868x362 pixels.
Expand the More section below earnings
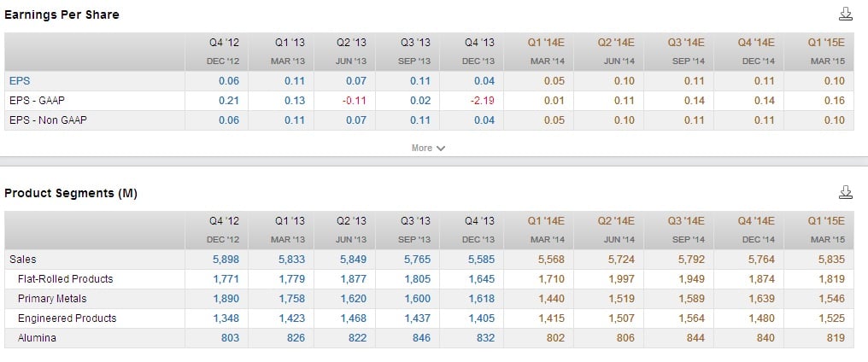tap(428, 148)
